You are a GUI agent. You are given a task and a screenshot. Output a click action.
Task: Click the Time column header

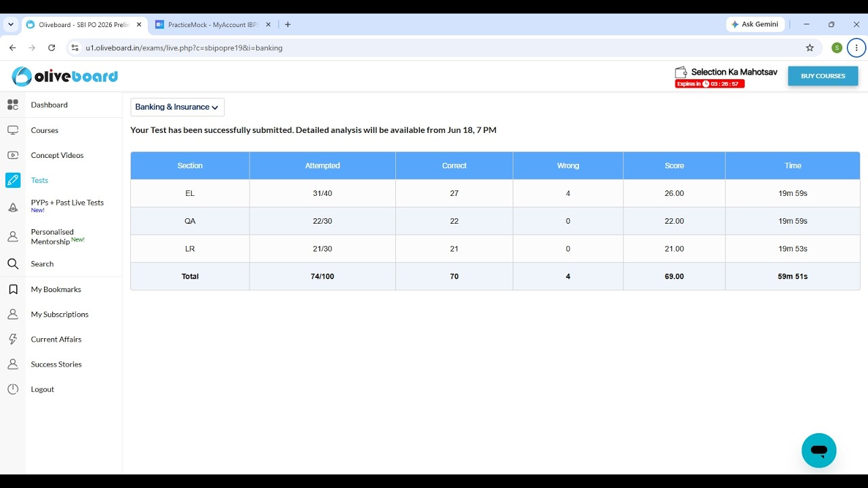coord(793,165)
